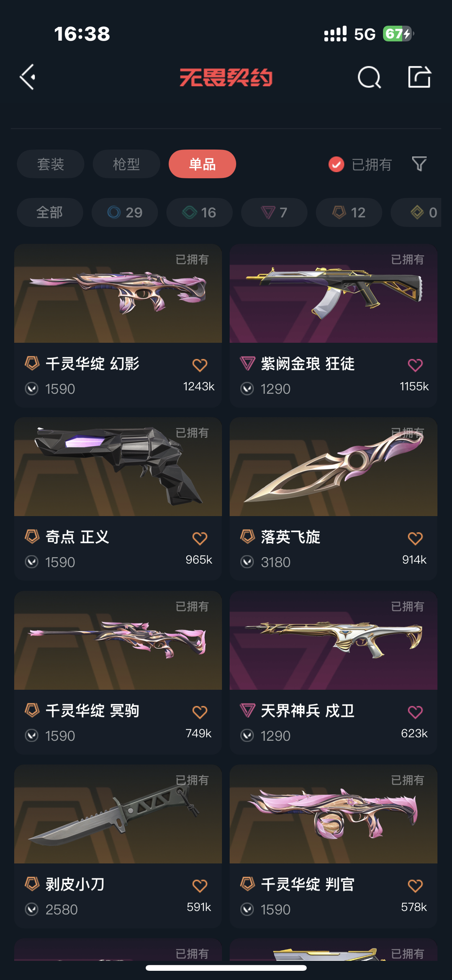This screenshot has width=452, height=980.
Task: Toggle heart for 千灵华绽 冥驹
Action: 200,712
